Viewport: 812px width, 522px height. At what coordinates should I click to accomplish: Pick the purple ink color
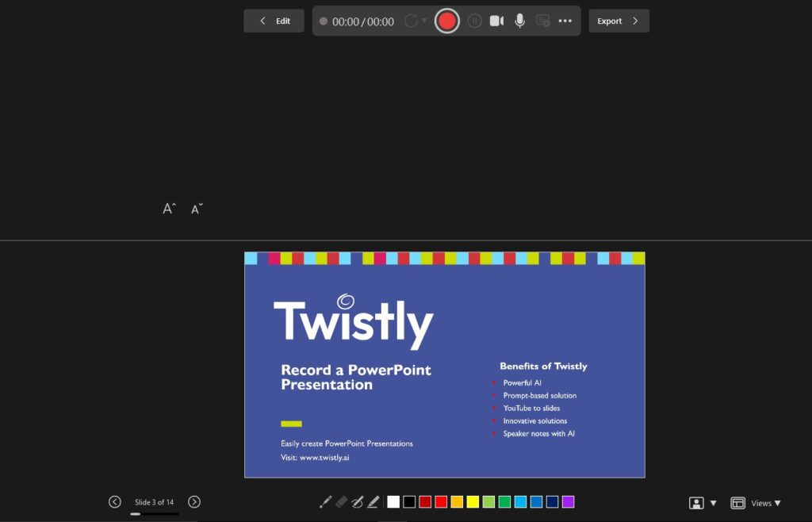tap(568, 502)
